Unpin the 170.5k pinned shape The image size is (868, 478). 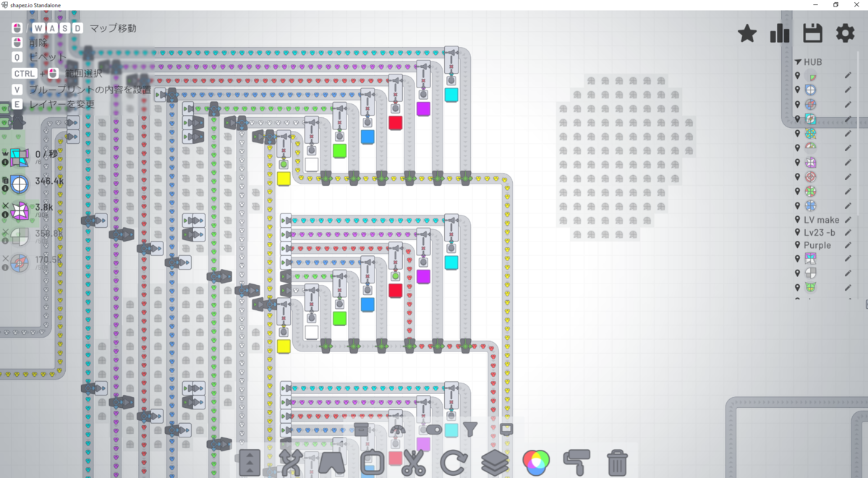(5, 258)
